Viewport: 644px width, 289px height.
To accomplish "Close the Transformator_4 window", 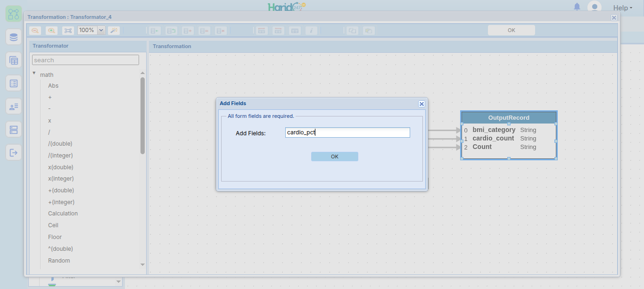I will [614, 17].
